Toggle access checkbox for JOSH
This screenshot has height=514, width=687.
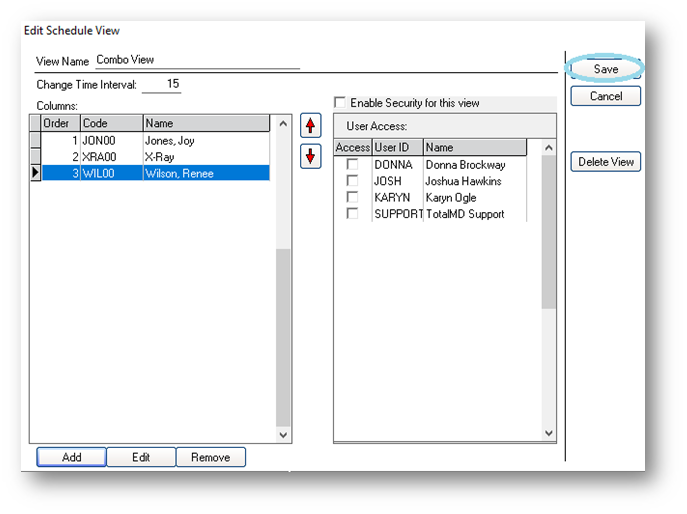[352, 181]
